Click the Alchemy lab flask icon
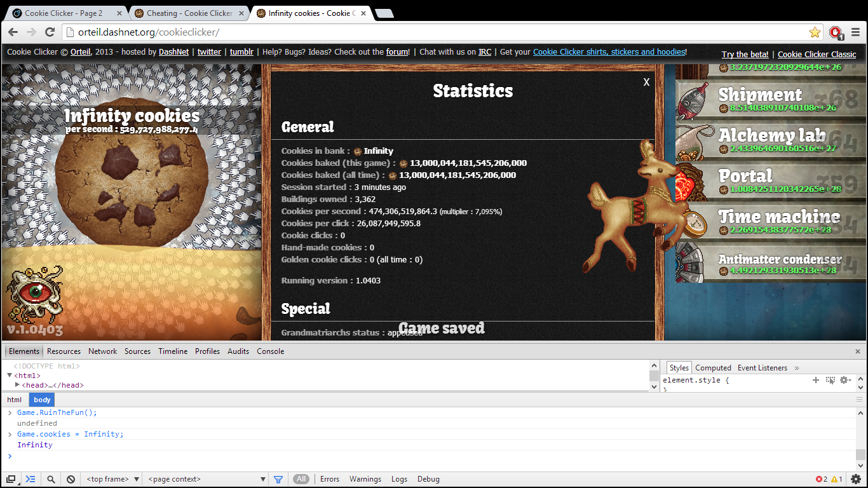The width and height of the screenshot is (868, 488). click(694, 141)
